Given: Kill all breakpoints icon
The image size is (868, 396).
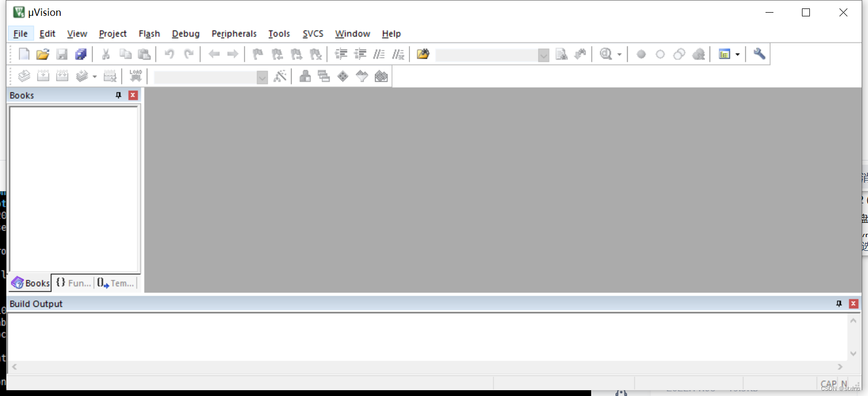Looking at the screenshot, I should pyautogui.click(x=698, y=54).
